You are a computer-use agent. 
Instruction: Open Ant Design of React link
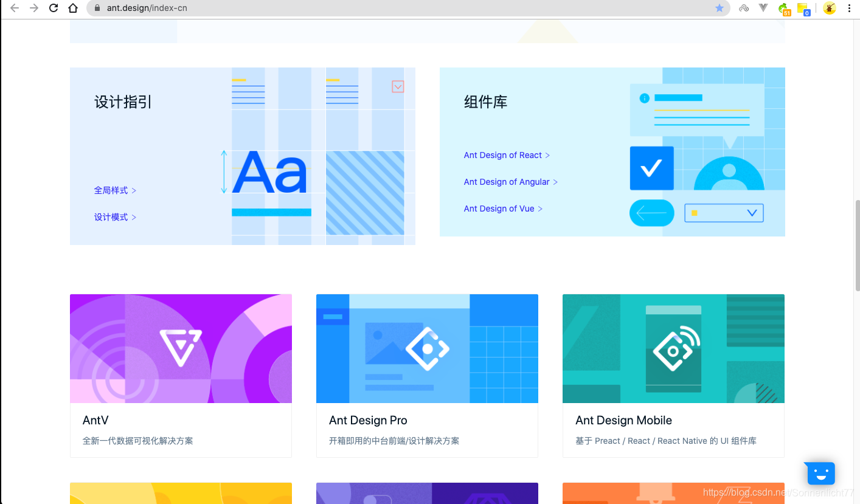coord(507,155)
